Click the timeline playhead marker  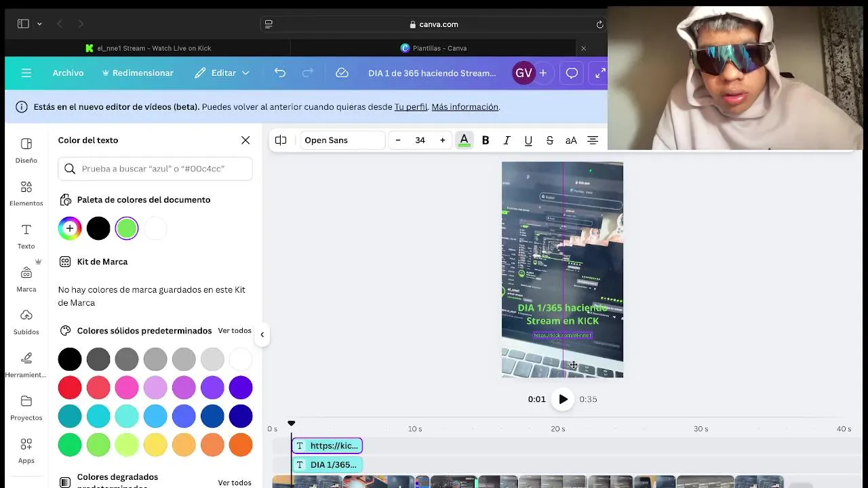[x=292, y=424]
